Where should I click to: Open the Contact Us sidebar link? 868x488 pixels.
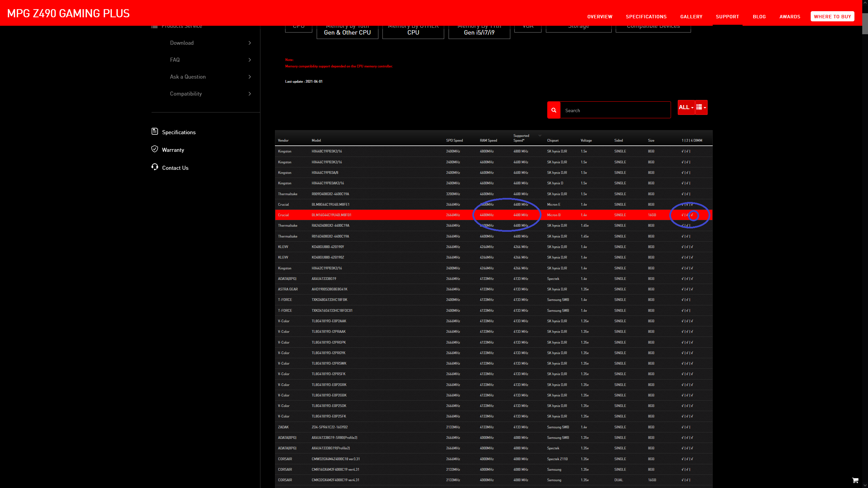(175, 168)
